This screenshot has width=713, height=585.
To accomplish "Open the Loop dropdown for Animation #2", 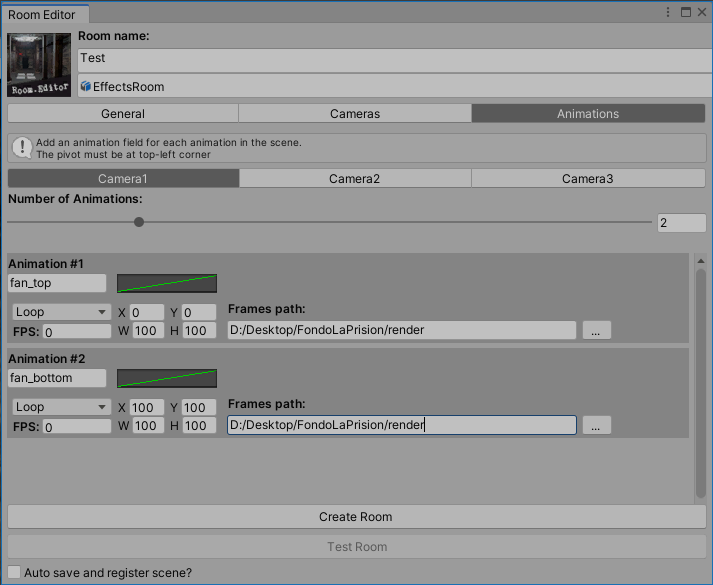I will click(61, 407).
